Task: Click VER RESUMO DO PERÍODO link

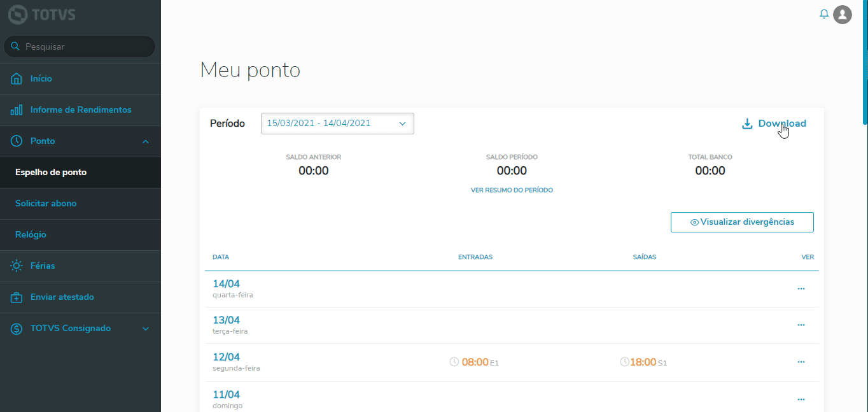Action: 512,190
